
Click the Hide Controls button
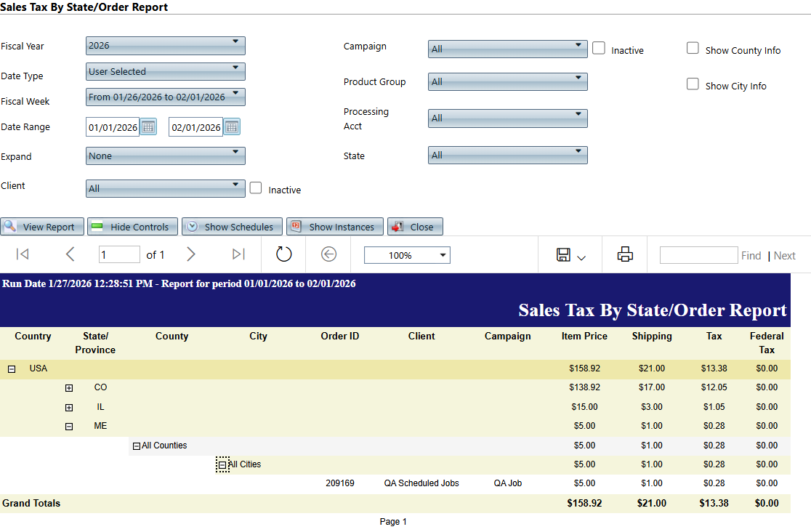[x=132, y=227]
